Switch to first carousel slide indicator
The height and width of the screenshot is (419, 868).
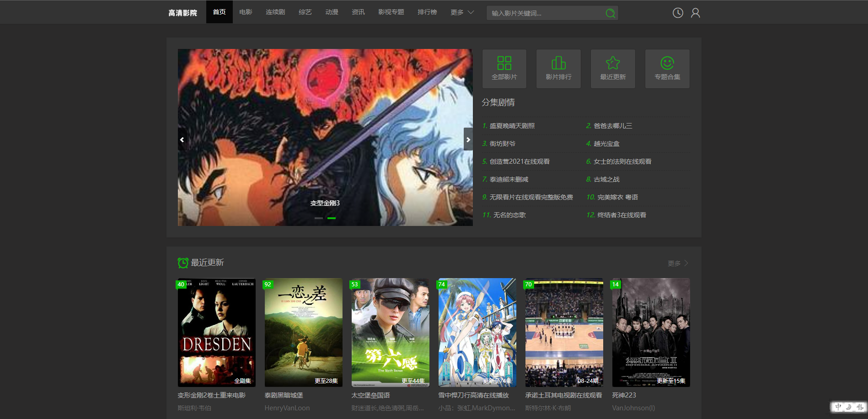click(319, 218)
